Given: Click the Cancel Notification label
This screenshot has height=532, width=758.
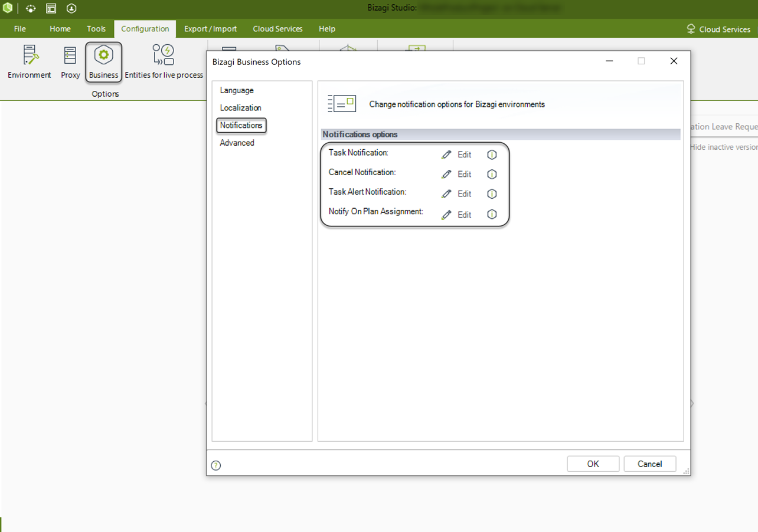Looking at the screenshot, I should 362,172.
